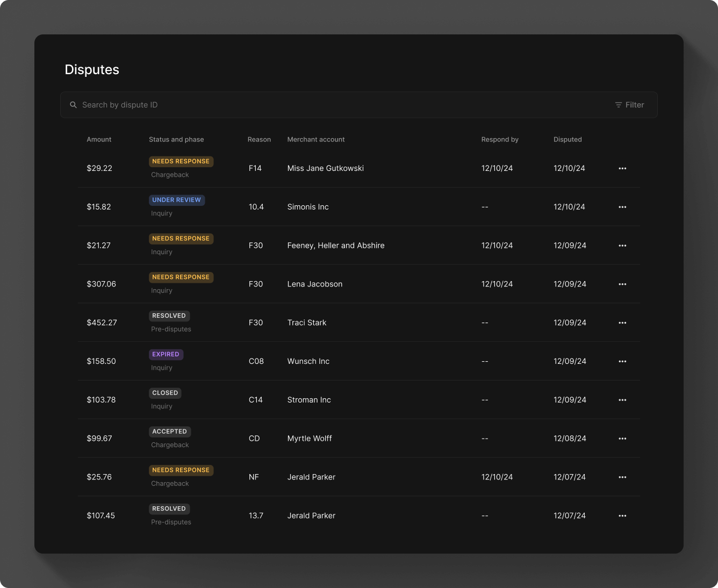Click the Status and phase column header

[x=176, y=139]
